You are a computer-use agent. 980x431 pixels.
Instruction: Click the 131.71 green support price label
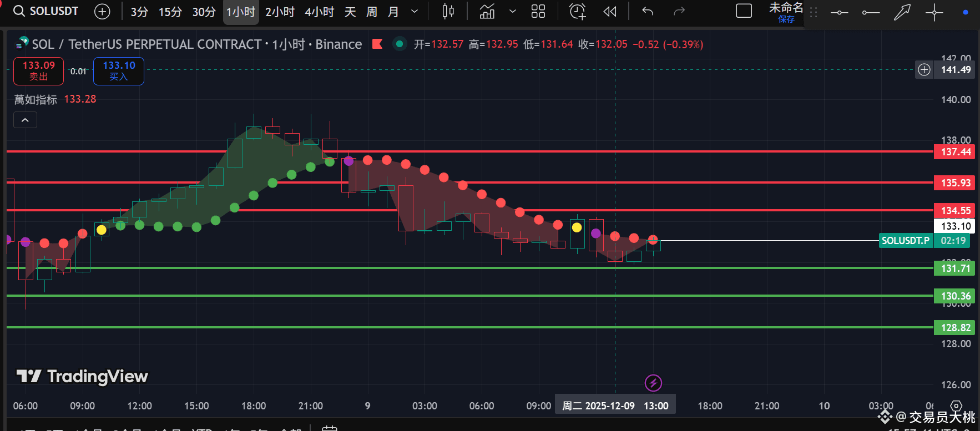956,268
